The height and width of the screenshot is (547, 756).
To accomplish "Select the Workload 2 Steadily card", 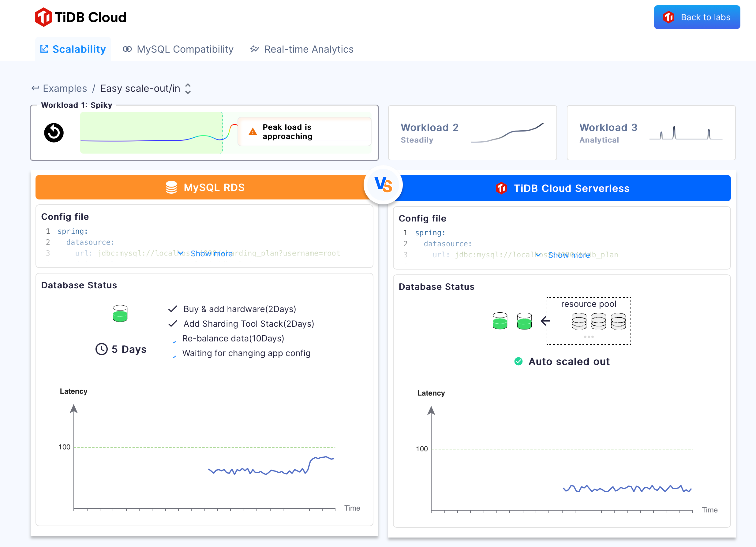I will pos(472,133).
